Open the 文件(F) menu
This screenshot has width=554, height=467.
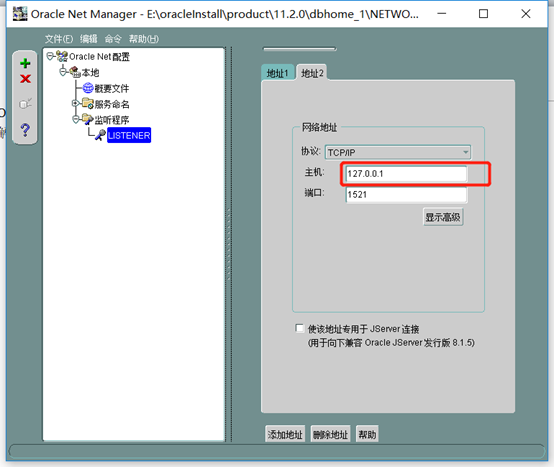point(59,39)
